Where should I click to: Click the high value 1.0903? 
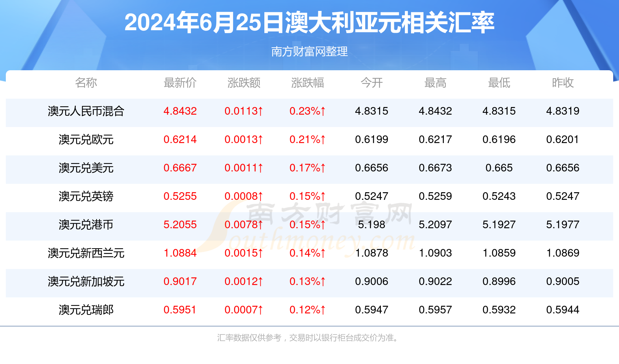pos(435,253)
